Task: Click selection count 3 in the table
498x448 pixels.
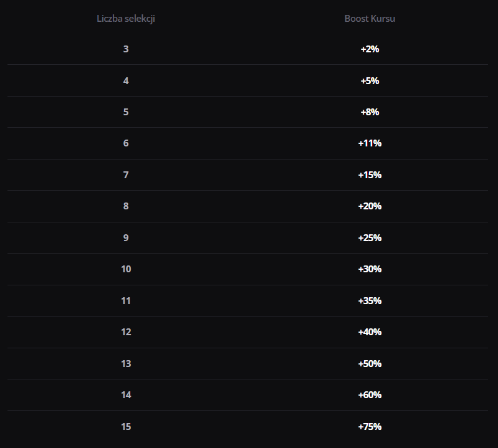Action: (x=126, y=49)
